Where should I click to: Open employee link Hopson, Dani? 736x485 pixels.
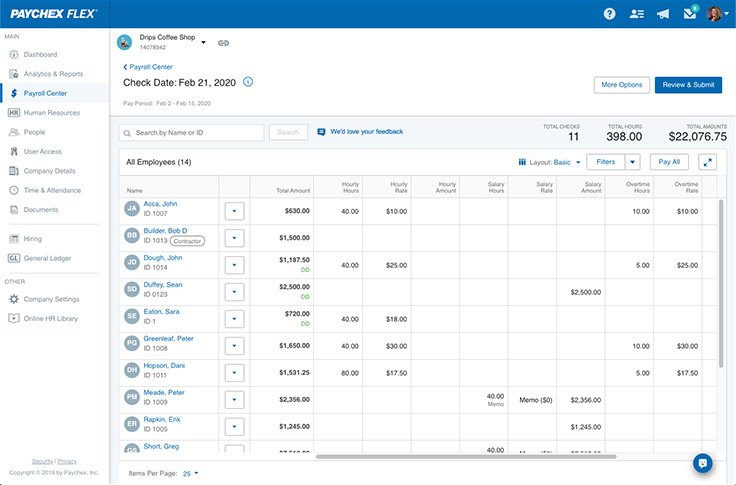click(164, 365)
